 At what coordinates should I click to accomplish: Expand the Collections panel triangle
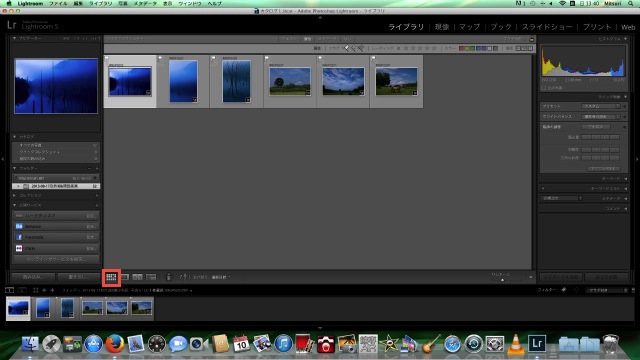14,196
